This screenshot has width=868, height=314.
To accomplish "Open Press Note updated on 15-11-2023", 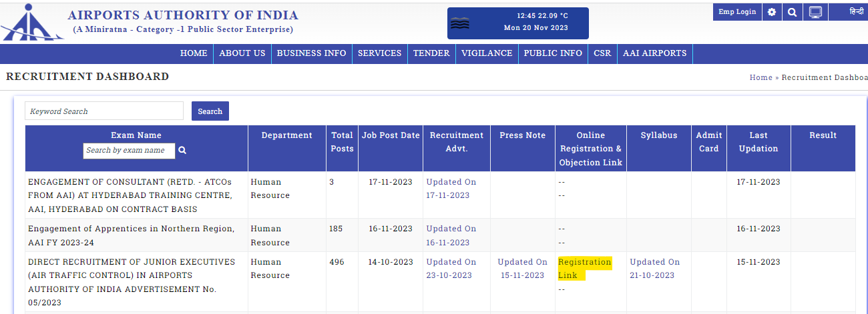I will point(523,269).
